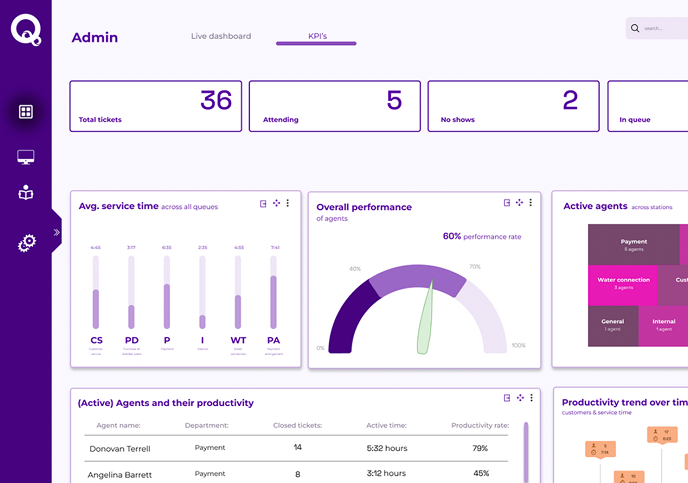
Task: Select the KPI's tab
Action: (316, 37)
